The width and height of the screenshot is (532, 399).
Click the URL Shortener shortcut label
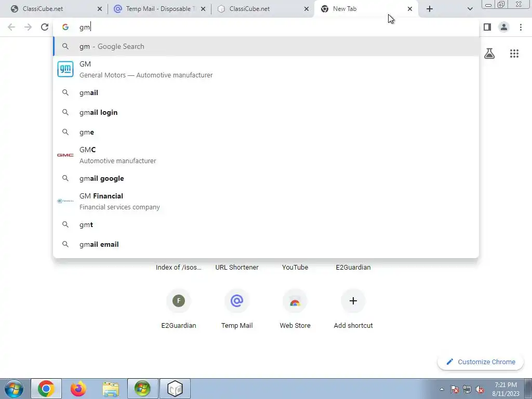(x=237, y=268)
